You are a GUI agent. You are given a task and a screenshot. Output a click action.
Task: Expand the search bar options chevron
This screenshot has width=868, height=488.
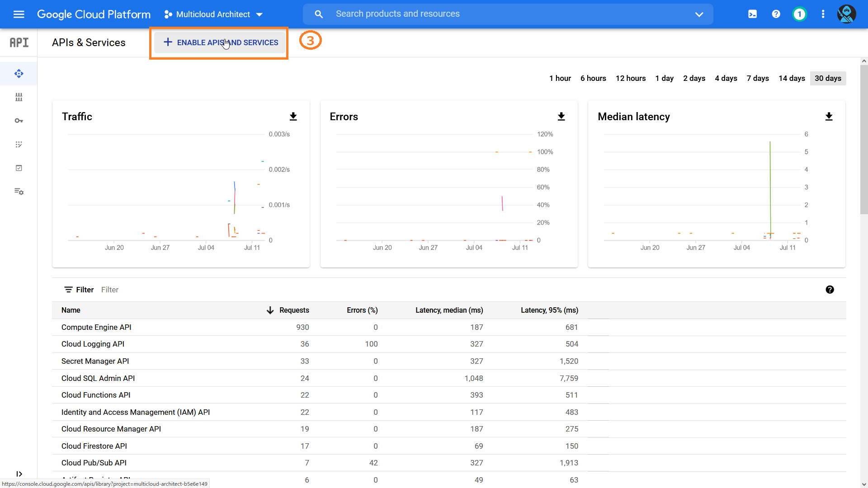point(699,14)
